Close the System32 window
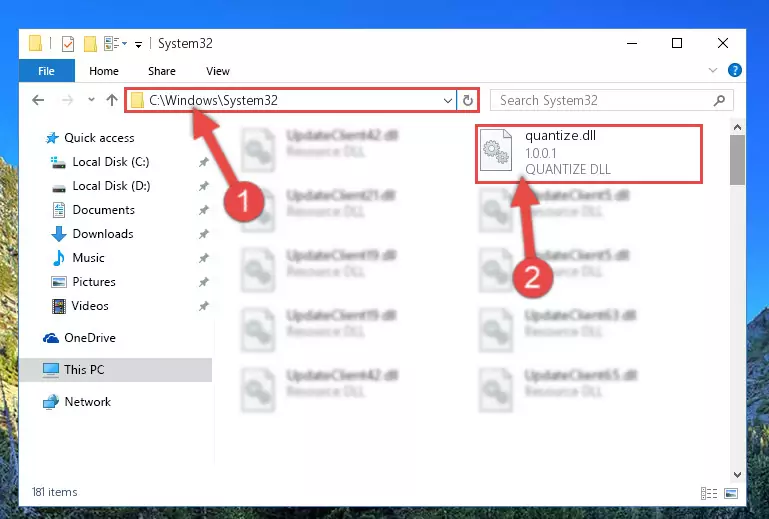The width and height of the screenshot is (769, 519). [x=722, y=44]
